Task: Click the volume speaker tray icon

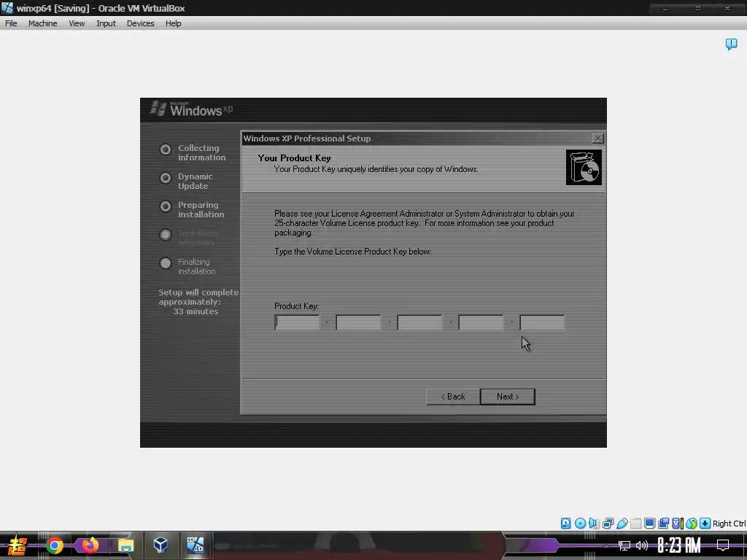Action: click(x=642, y=545)
